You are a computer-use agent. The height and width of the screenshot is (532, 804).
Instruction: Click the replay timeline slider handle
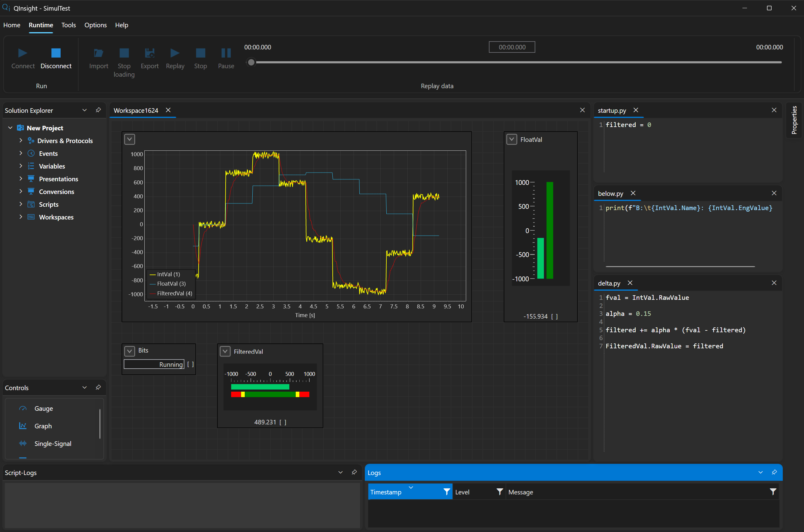click(251, 62)
